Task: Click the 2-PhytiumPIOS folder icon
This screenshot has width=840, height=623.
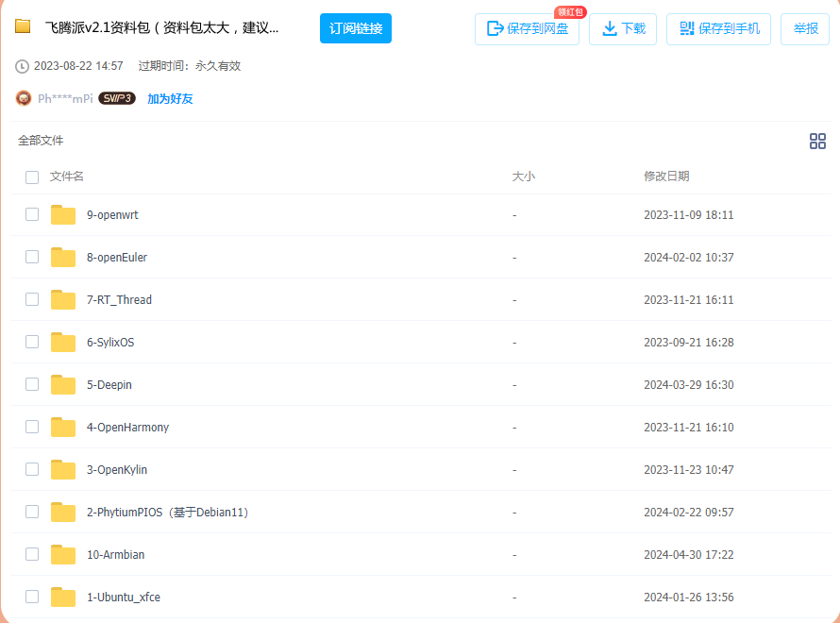Action: (x=63, y=512)
